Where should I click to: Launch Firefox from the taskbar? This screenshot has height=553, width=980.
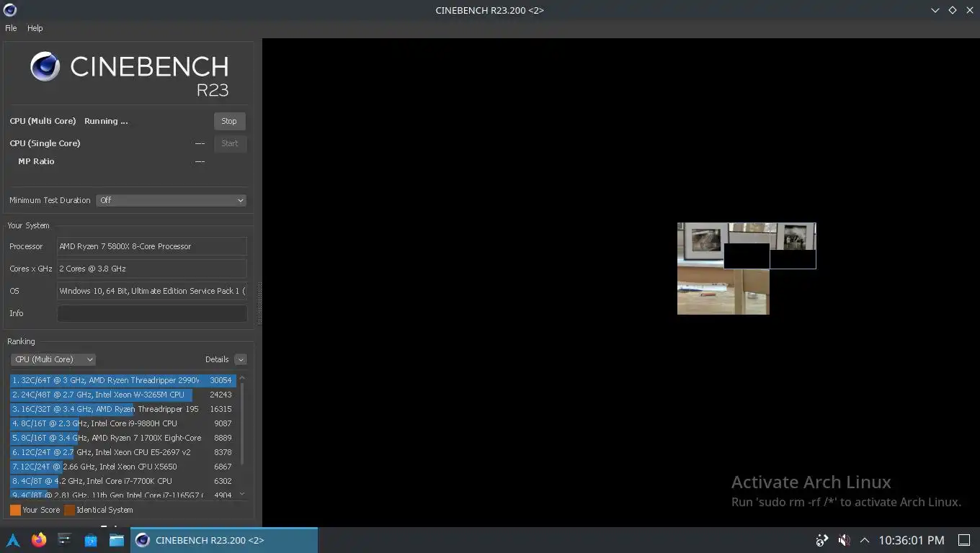39,540
